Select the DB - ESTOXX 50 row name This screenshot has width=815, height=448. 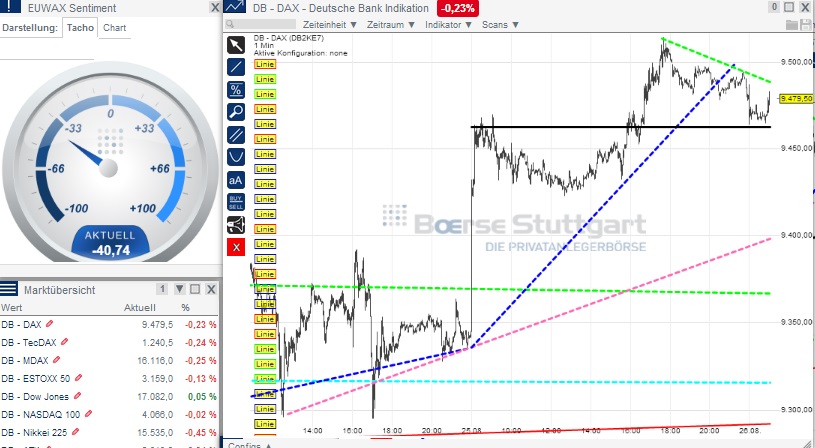[x=36, y=378]
